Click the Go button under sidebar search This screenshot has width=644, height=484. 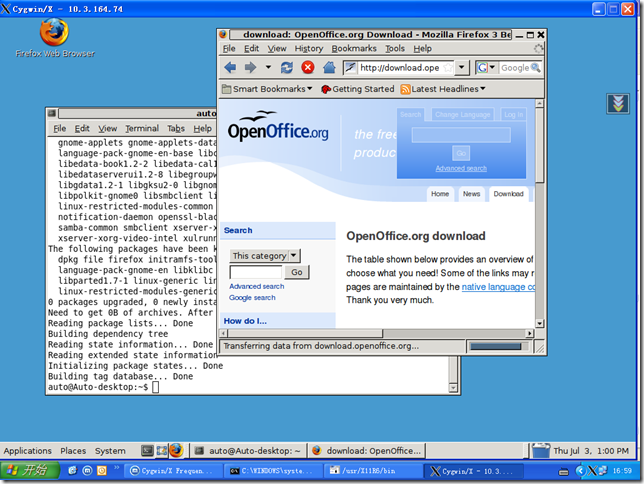(296, 272)
